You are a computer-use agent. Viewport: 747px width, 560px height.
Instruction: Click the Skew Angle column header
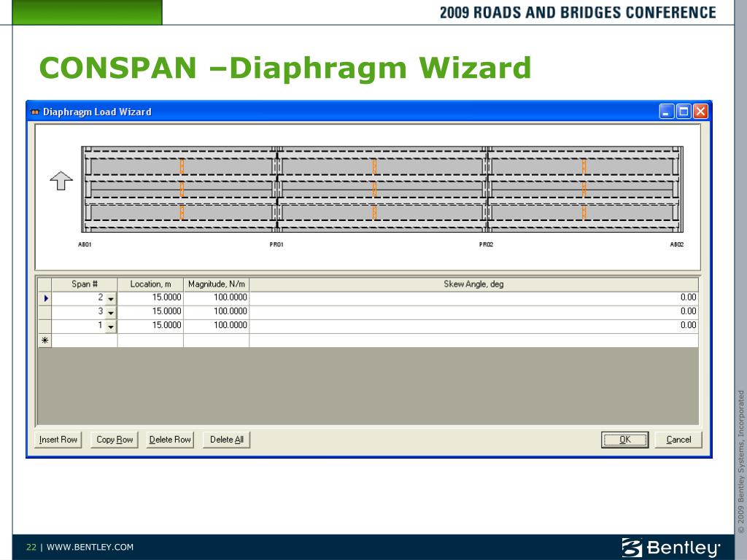473,284
